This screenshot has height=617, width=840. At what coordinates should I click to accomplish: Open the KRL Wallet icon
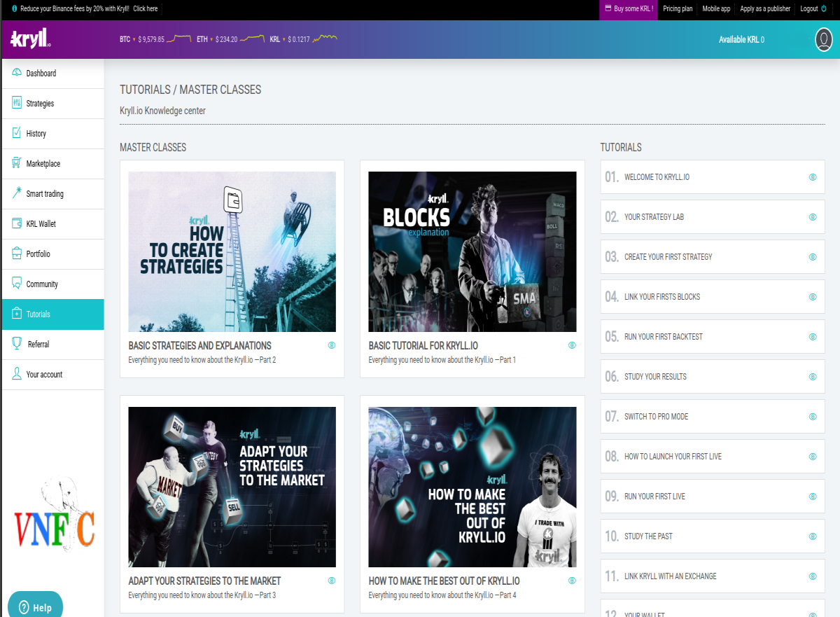(17, 223)
